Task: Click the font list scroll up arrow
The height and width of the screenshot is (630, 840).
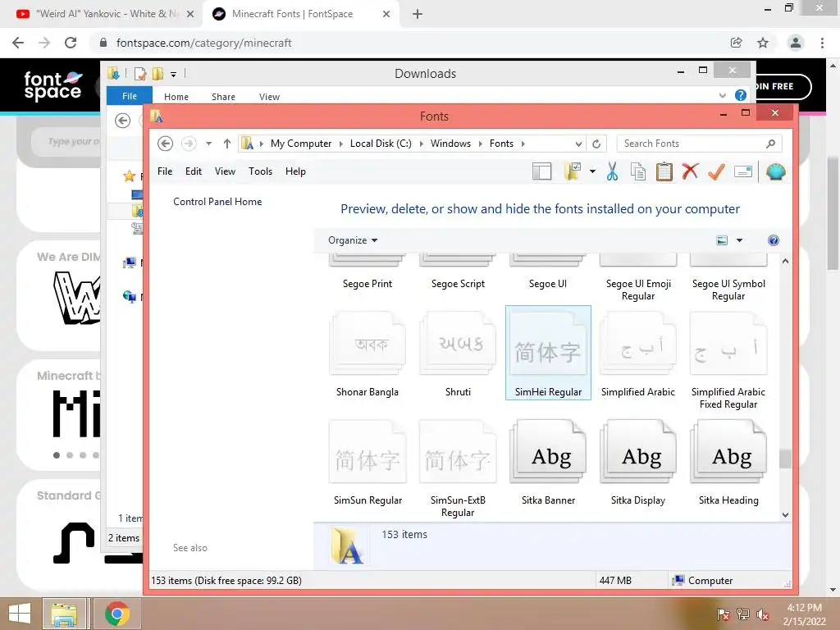Action: point(785,262)
